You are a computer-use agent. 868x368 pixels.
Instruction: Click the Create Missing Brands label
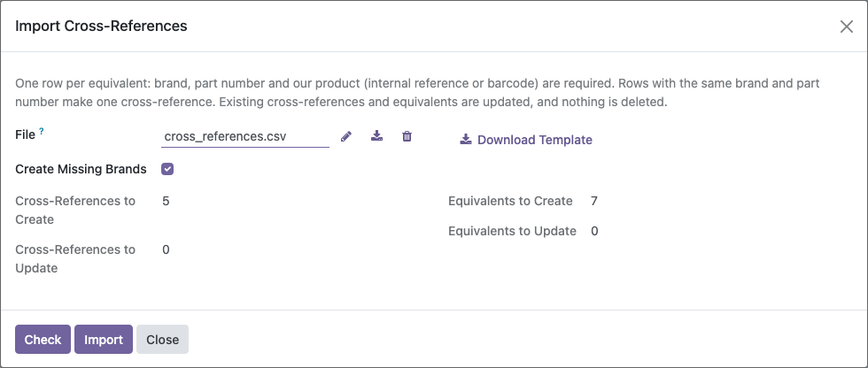coord(81,169)
